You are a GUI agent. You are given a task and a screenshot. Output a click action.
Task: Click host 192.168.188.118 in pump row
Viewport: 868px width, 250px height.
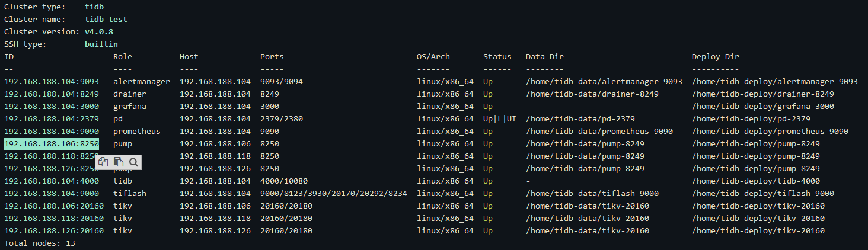point(215,156)
